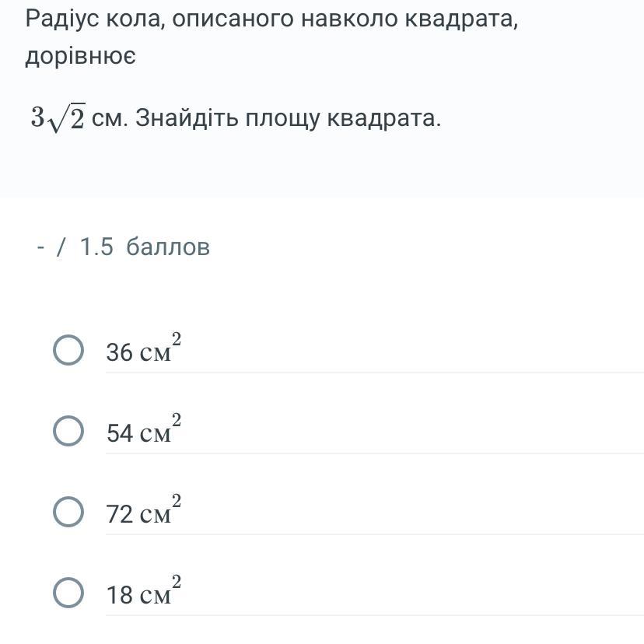The width and height of the screenshot is (644, 644).
Task: Click the answer text '72 см²'
Action: click(144, 510)
